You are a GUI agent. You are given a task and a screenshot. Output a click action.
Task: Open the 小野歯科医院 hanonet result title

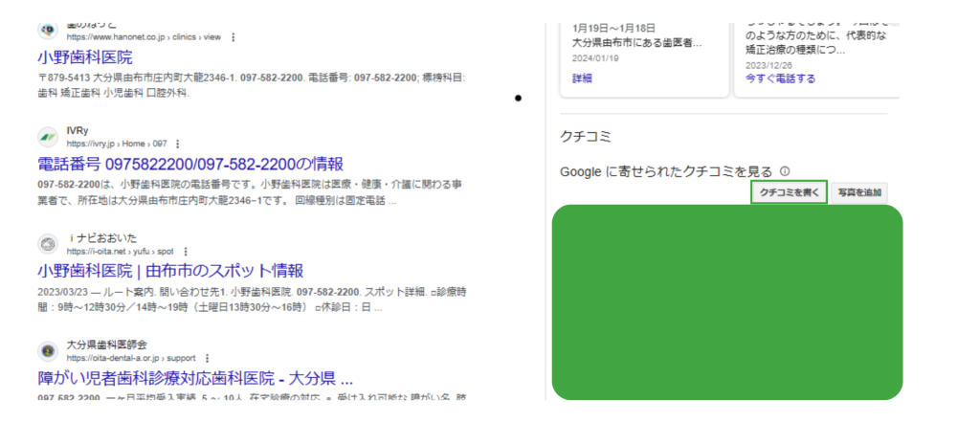pyautogui.click(x=85, y=56)
